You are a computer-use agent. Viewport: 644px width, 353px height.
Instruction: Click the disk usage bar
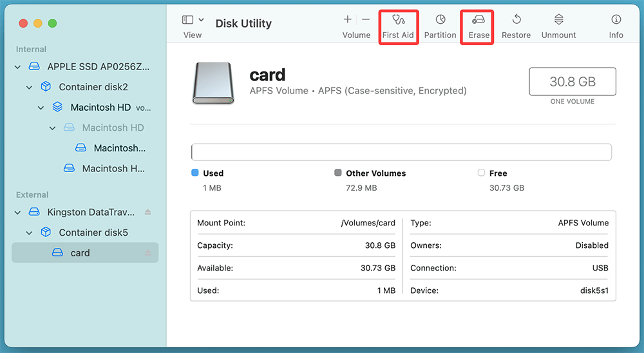(x=401, y=152)
